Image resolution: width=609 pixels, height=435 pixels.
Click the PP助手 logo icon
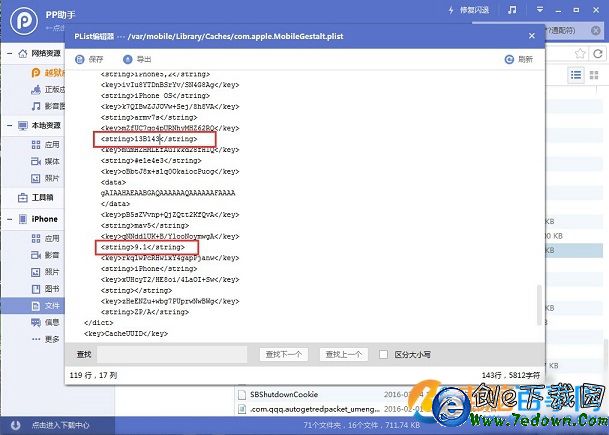(x=24, y=21)
